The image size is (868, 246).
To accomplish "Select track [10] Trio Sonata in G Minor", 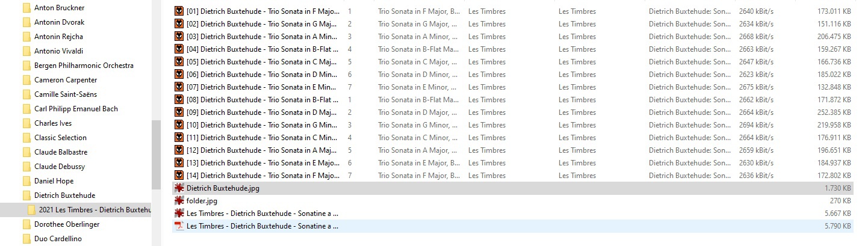I will (x=262, y=125).
